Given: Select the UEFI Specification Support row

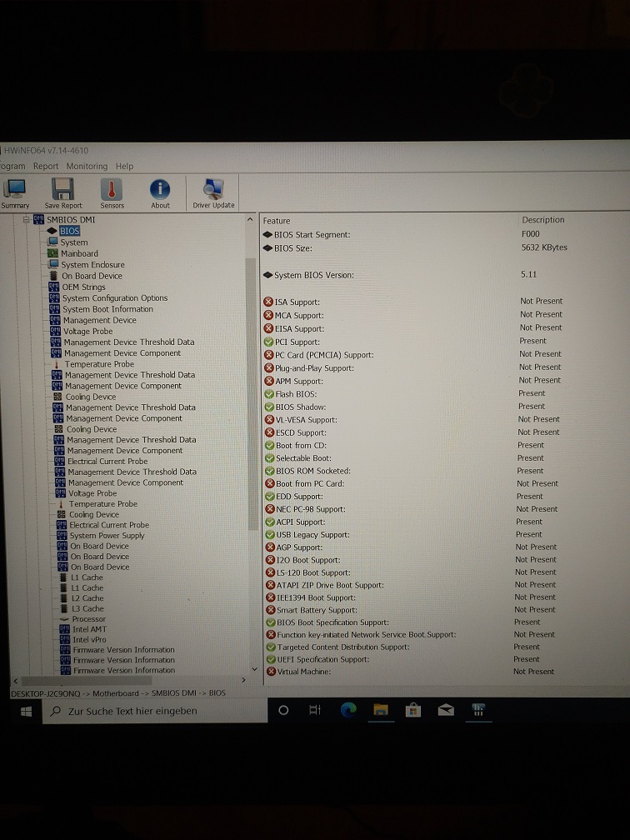Looking at the screenshot, I should pyautogui.click(x=445, y=659).
